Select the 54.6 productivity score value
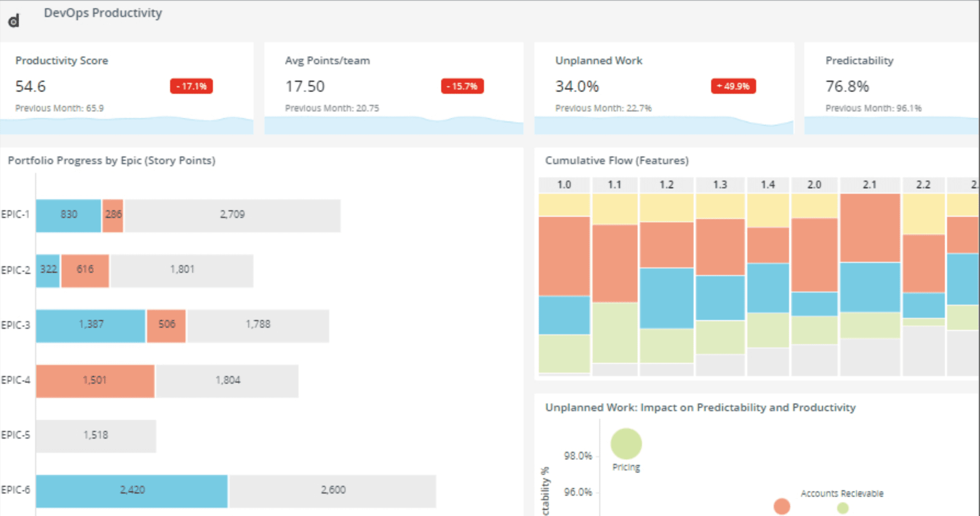Image resolution: width=980 pixels, height=516 pixels. [x=30, y=86]
